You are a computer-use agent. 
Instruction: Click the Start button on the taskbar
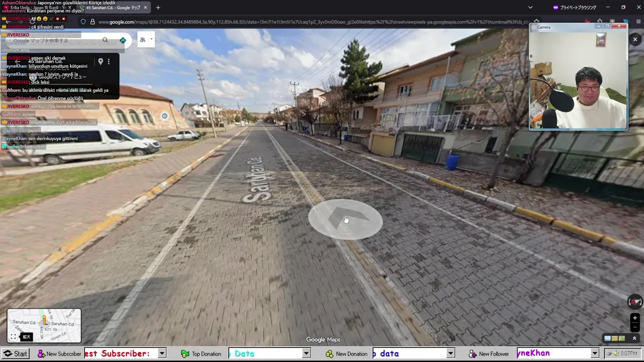pyautogui.click(x=15, y=354)
